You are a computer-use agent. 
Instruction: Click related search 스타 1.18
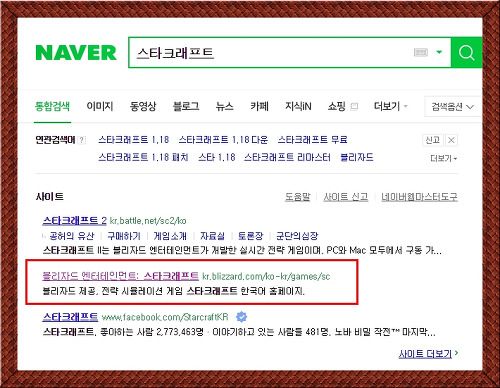point(217,157)
